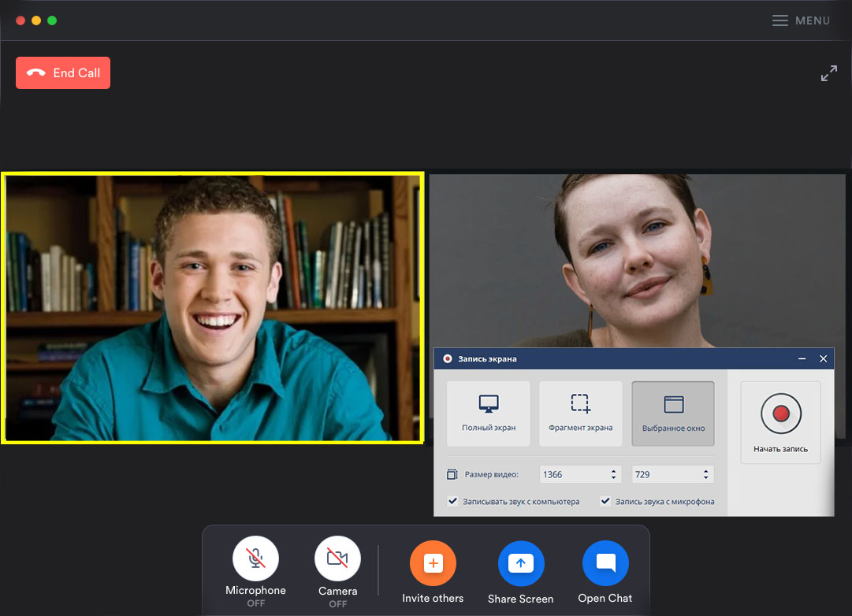Choose Фрагмент экрана capture mode

click(x=580, y=414)
